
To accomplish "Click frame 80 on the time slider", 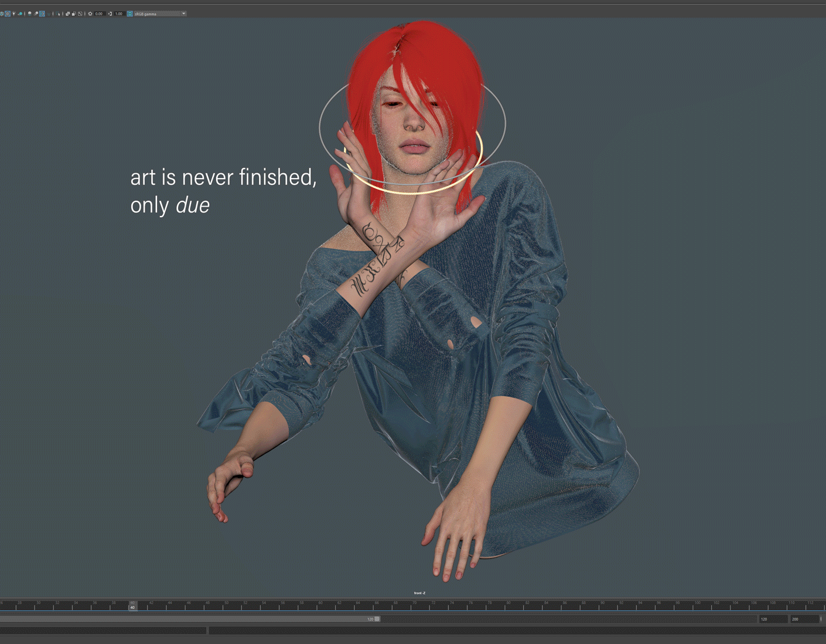I will [508, 605].
